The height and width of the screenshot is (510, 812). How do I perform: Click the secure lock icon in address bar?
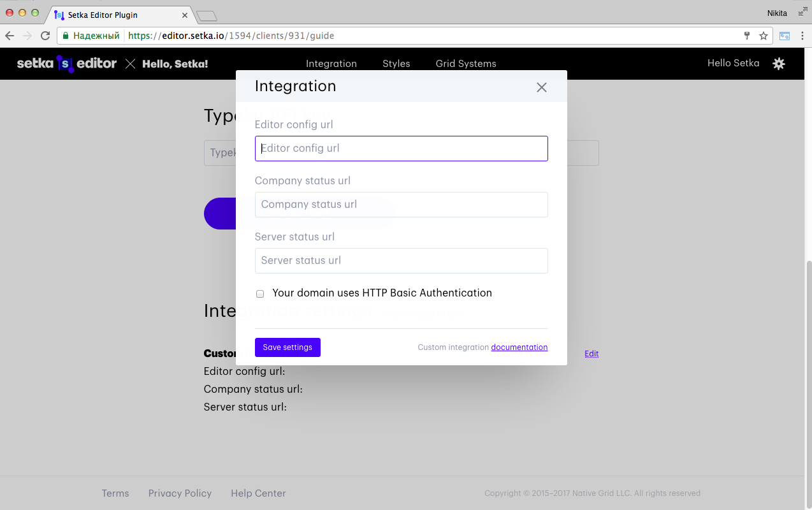tap(66, 36)
